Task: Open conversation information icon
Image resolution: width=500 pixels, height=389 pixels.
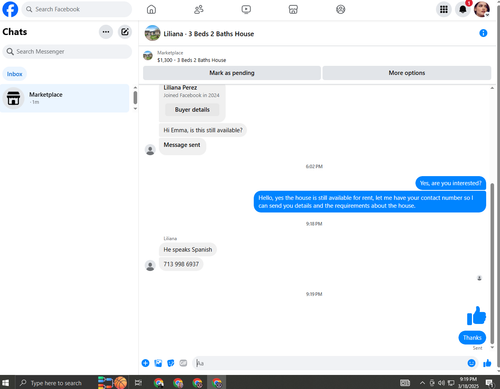Action: [483, 33]
